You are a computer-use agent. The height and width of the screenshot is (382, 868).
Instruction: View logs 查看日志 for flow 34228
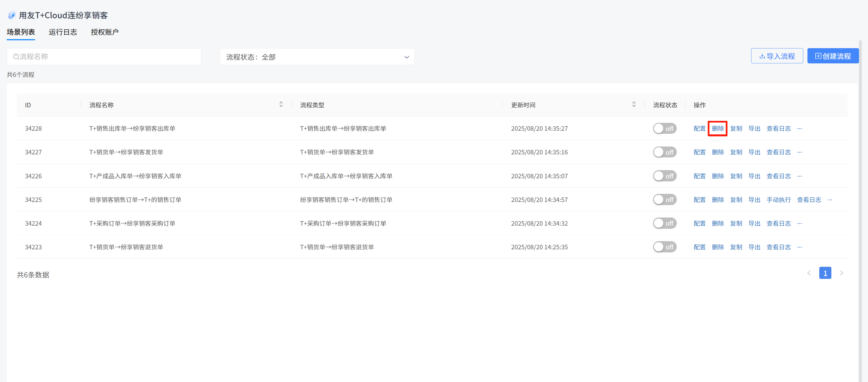(778, 128)
